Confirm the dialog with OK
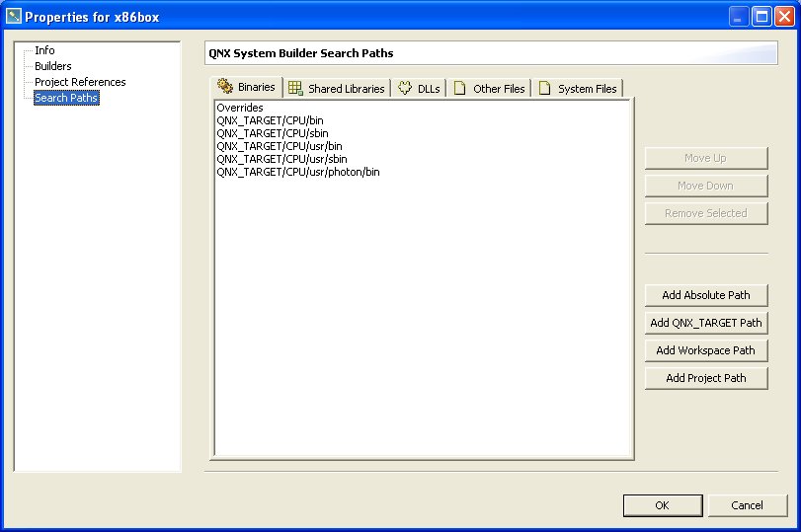The height and width of the screenshot is (532, 801). click(662, 505)
